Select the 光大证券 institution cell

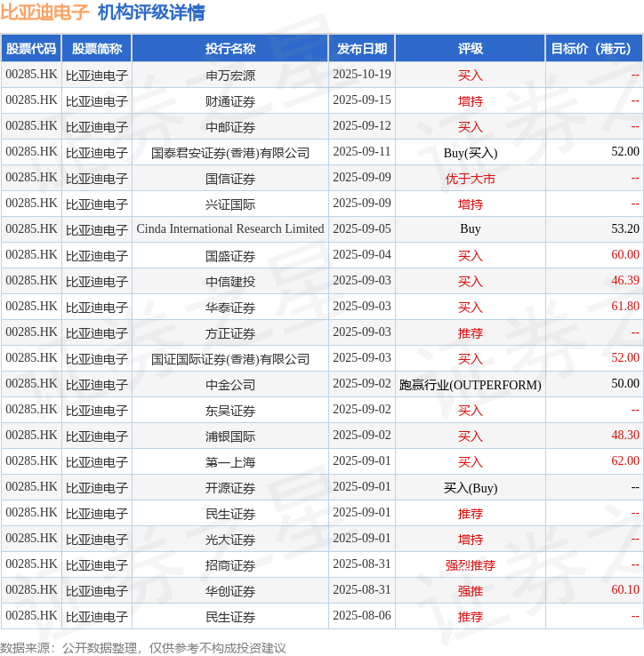click(x=229, y=540)
